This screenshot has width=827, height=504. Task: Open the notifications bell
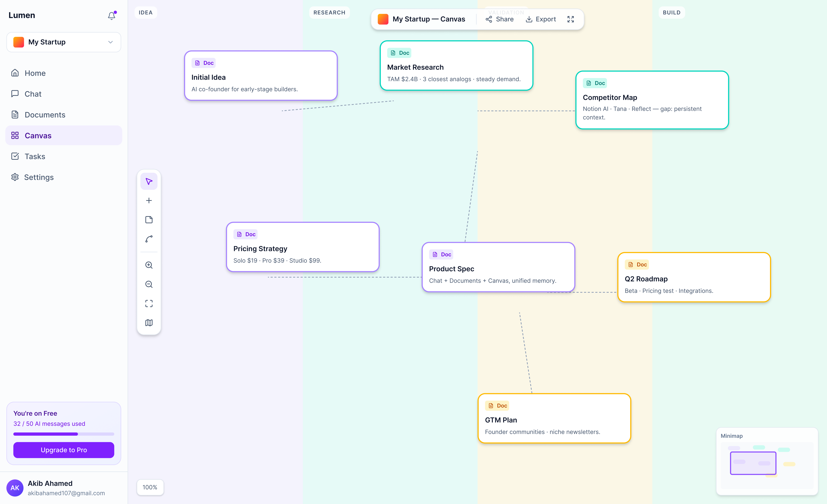(112, 15)
